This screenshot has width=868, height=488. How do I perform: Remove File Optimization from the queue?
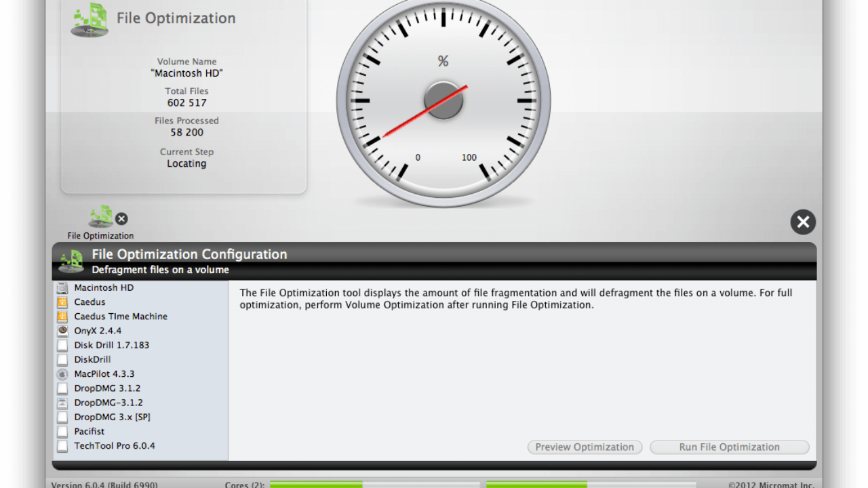(121, 218)
